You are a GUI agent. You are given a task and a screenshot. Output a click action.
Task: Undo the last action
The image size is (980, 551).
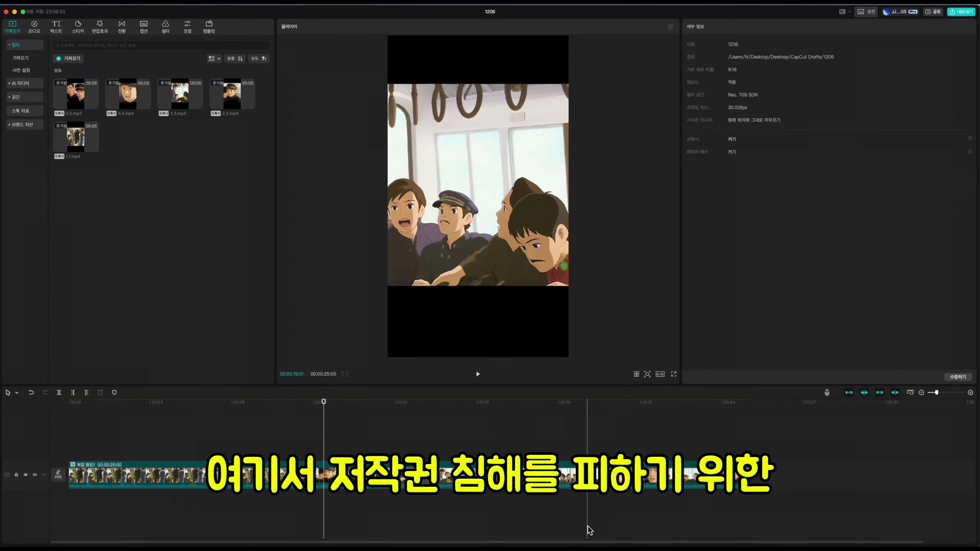31,393
